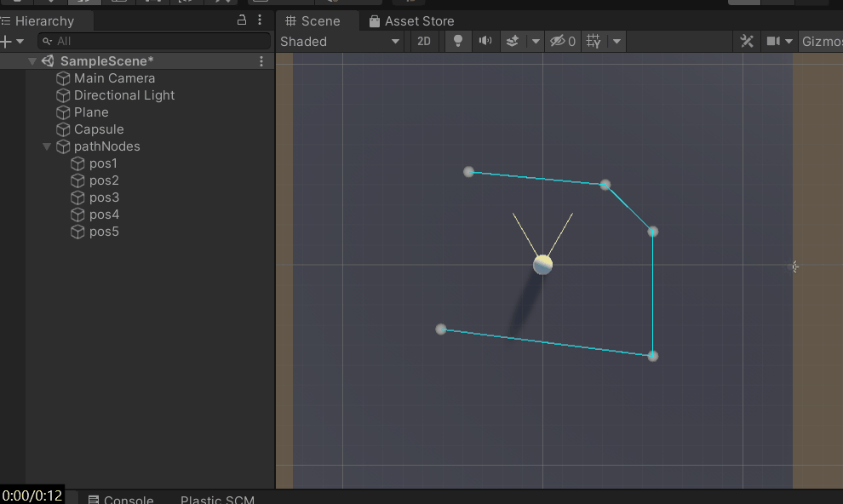Image resolution: width=843 pixels, height=504 pixels.
Task: Select the Hierarchy tab
Action: [x=45, y=21]
